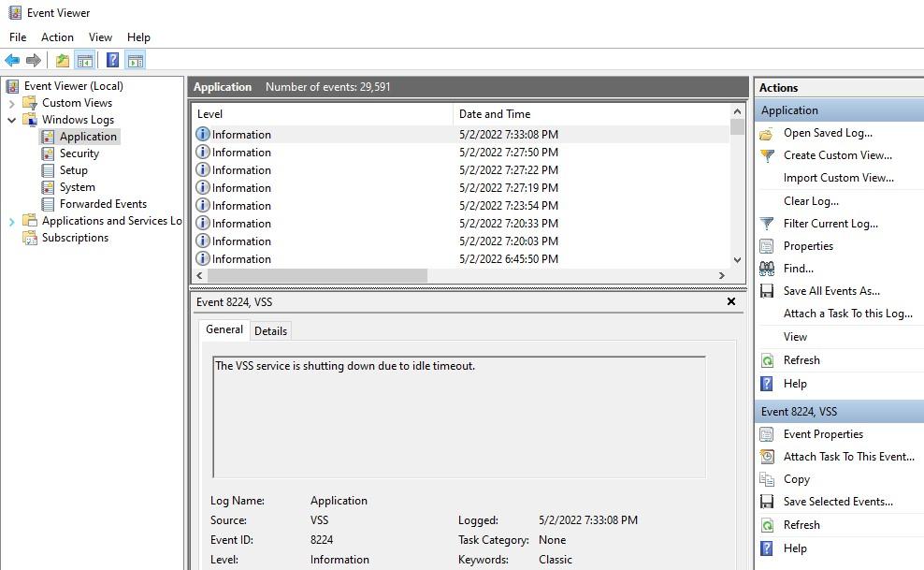924x570 pixels.
Task: Click the horizontal scroll right arrow
Action: tap(722, 275)
